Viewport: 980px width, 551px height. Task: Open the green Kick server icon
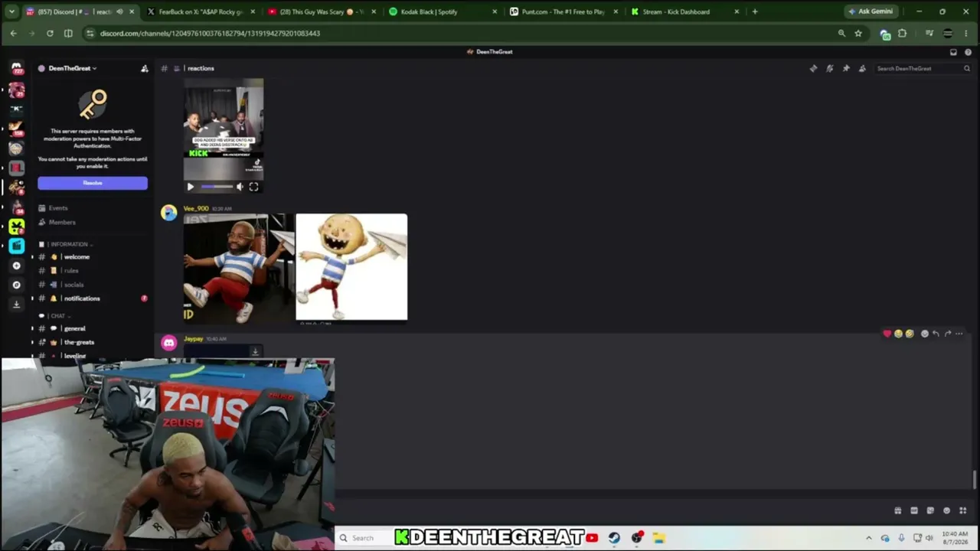pyautogui.click(x=16, y=227)
